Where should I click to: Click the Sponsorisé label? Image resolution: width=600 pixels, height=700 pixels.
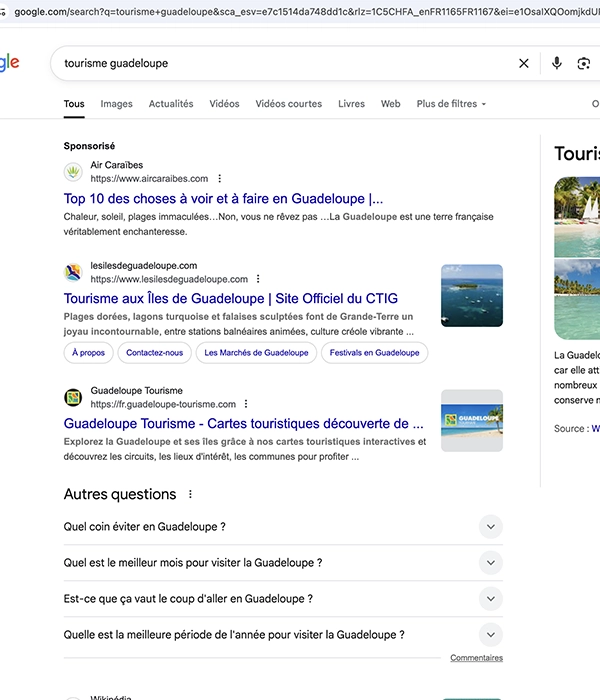[89, 146]
